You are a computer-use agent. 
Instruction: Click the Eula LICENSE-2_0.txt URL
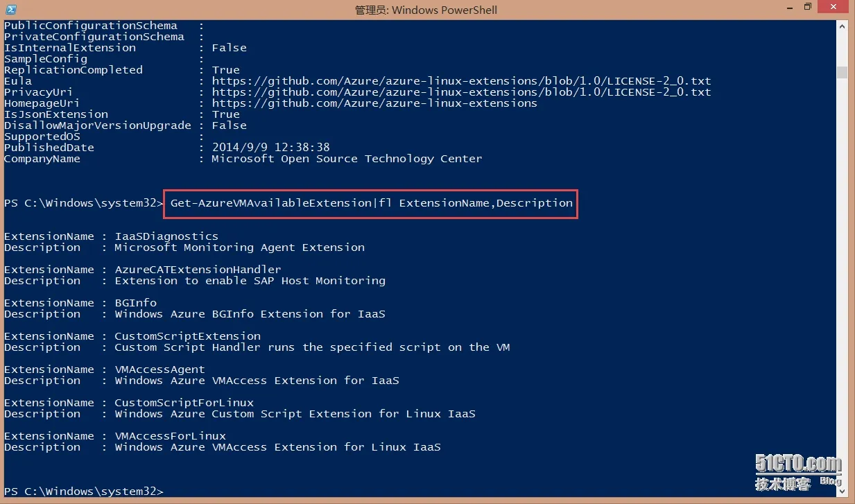tap(461, 81)
